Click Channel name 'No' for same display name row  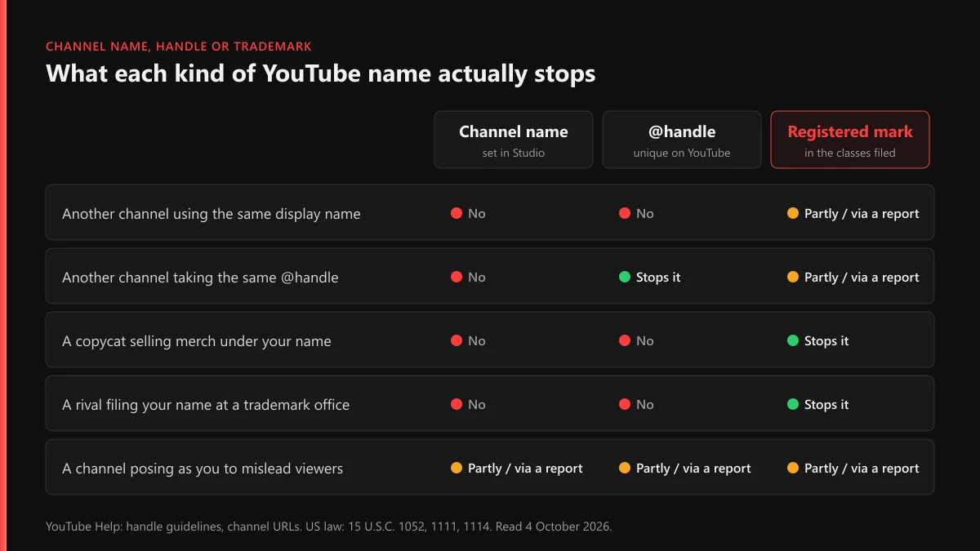point(468,214)
